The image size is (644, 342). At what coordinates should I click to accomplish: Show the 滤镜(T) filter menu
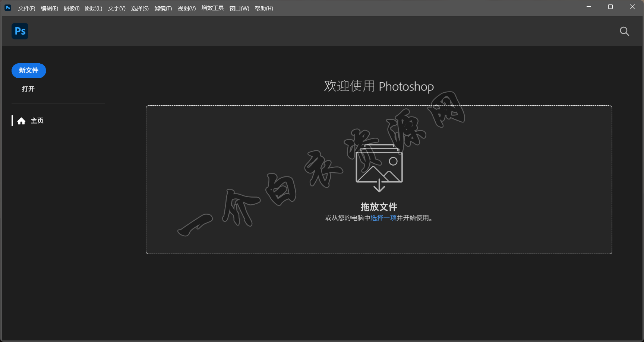163,9
